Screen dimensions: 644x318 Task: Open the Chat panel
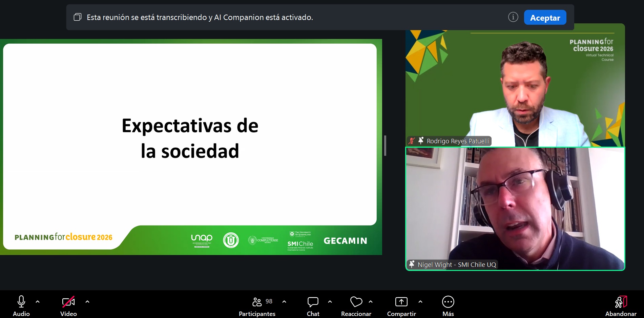pyautogui.click(x=313, y=301)
